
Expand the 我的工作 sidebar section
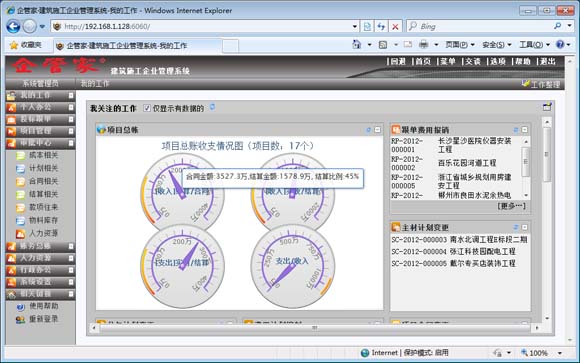[x=71, y=96]
